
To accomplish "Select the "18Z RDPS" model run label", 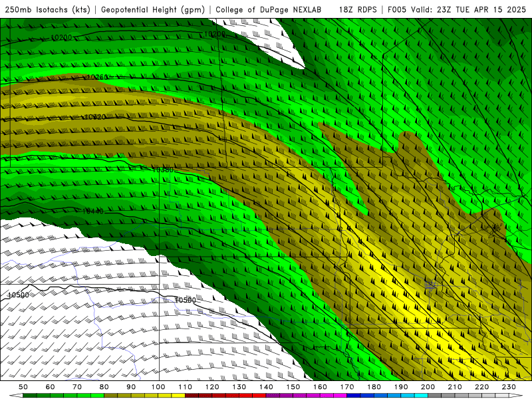I will pos(358,9).
